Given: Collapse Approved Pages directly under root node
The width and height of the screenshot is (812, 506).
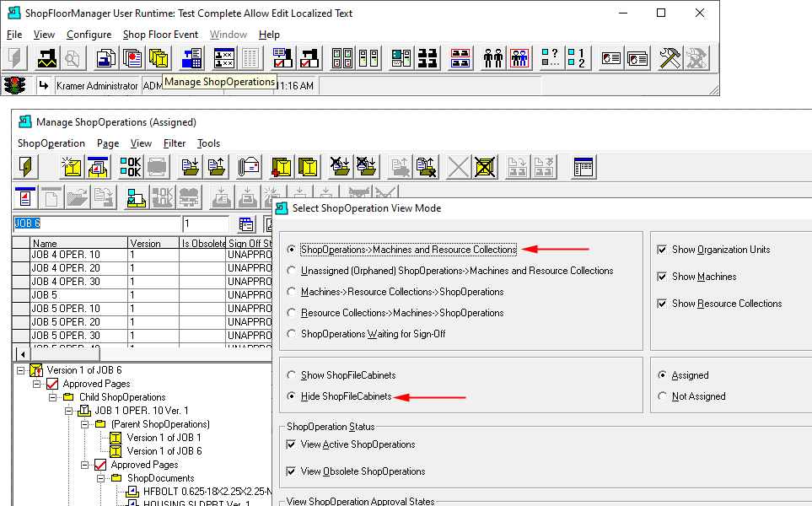Looking at the screenshot, I should (x=37, y=384).
